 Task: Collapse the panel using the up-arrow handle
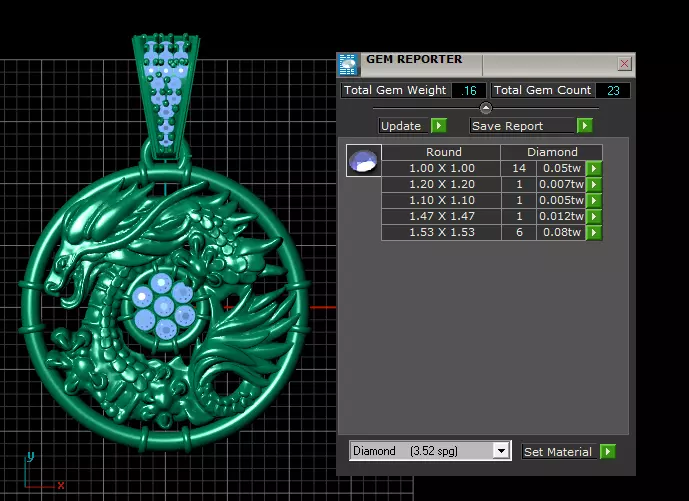pos(486,108)
